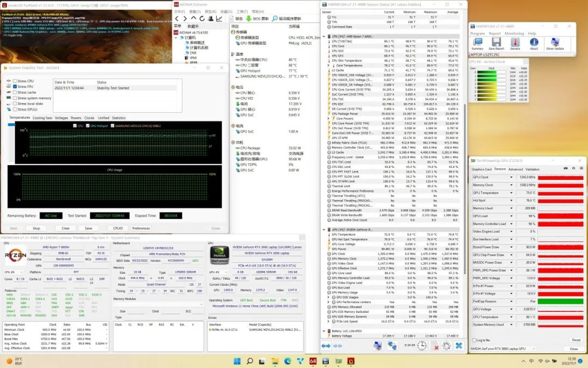Open the Windows Start button on taskbar

237,361
